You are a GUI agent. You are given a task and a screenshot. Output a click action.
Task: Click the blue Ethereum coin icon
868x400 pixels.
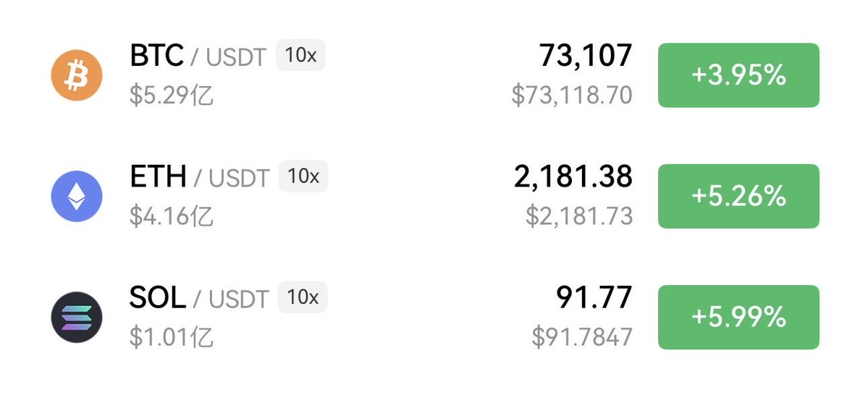(x=76, y=196)
